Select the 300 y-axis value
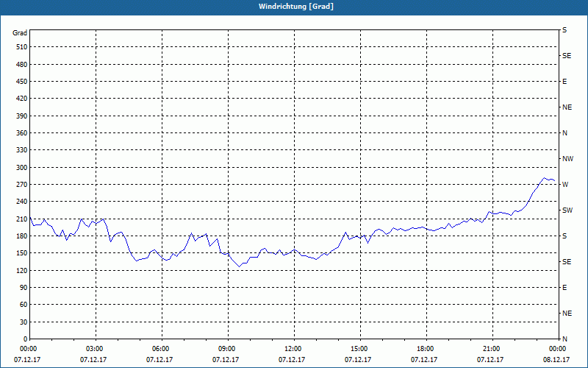The height and width of the screenshot is (368, 588). 22,168
